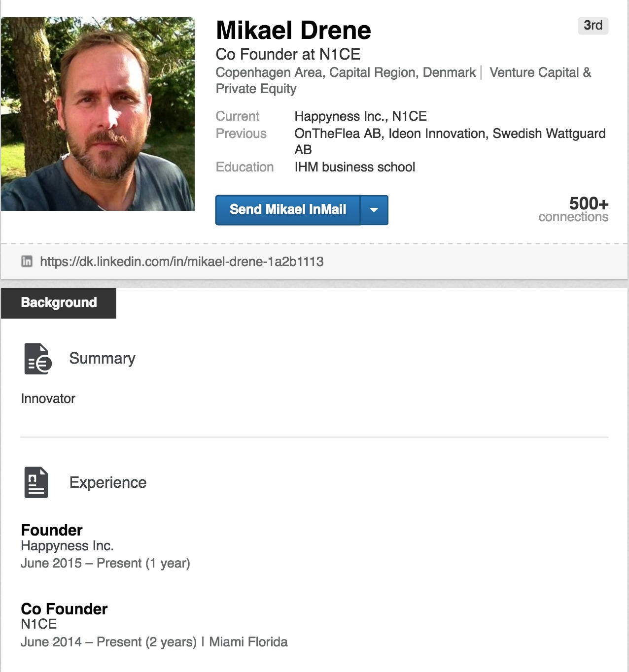Click the Summary section document icon
The height and width of the screenshot is (672, 629).
[x=37, y=359]
